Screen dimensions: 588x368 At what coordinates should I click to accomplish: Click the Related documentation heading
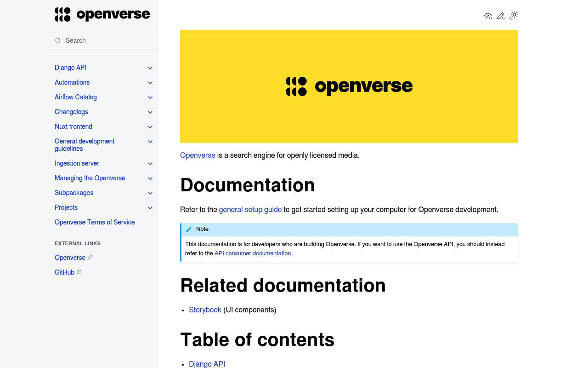click(x=283, y=285)
